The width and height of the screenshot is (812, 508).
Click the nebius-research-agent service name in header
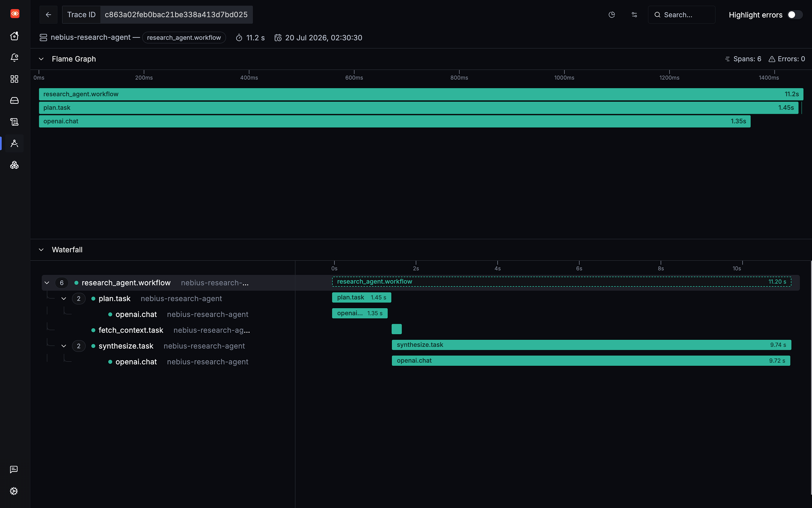point(91,37)
